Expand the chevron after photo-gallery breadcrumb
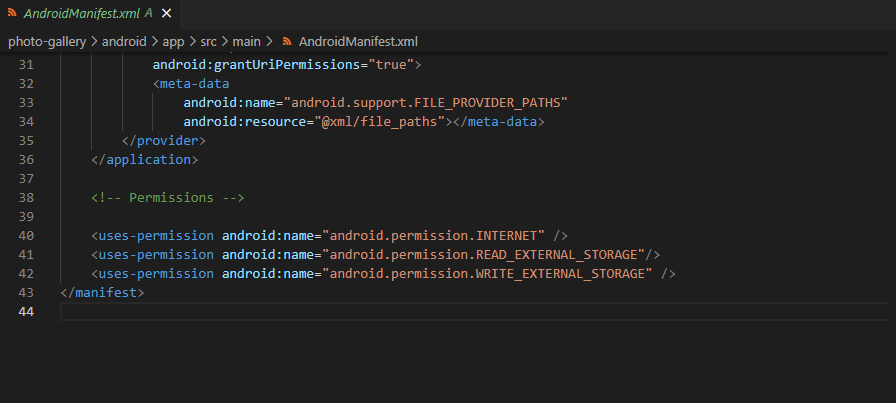896x403 pixels. pos(94,42)
